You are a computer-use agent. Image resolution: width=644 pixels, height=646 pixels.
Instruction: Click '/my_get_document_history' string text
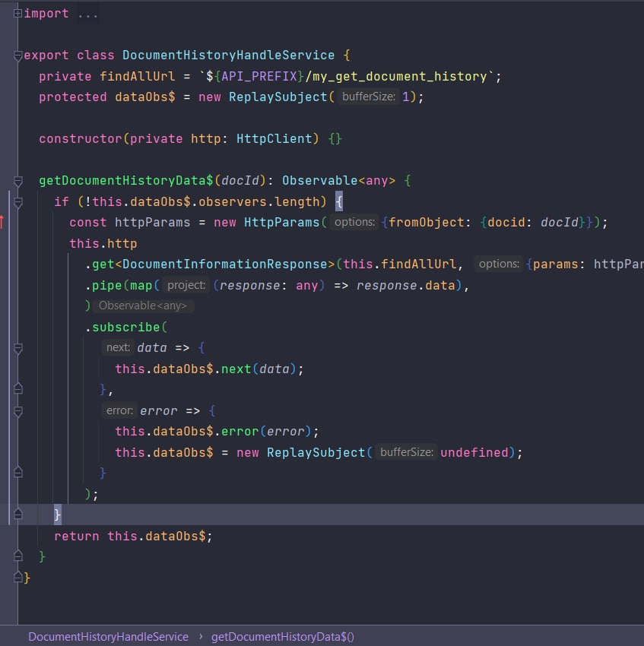pos(396,76)
